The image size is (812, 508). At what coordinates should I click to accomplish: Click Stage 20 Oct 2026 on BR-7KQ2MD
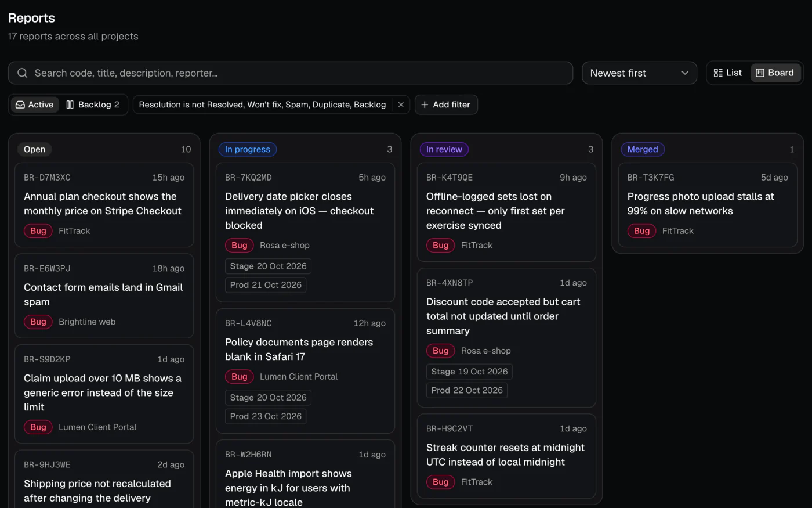pyautogui.click(x=268, y=266)
